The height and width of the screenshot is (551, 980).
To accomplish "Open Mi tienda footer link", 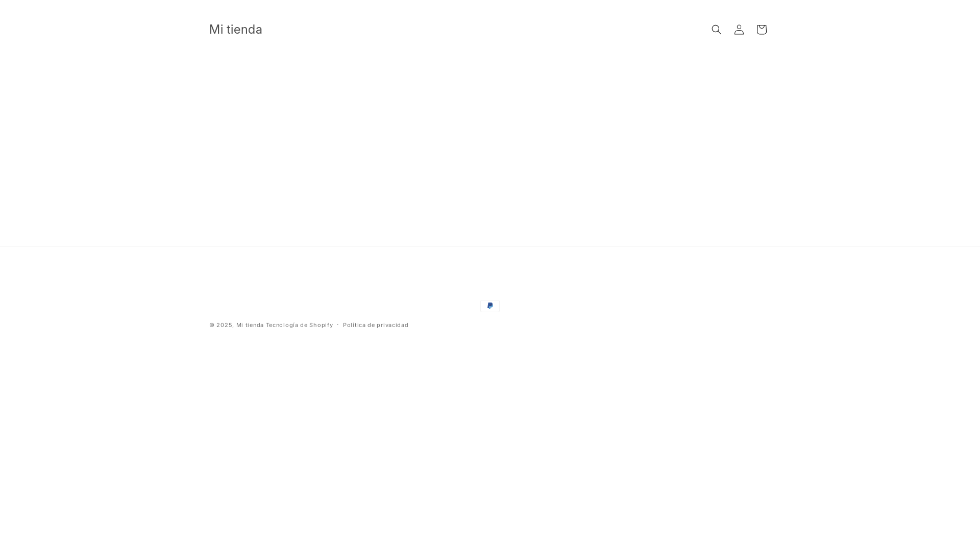I will click(x=250, y=325).
